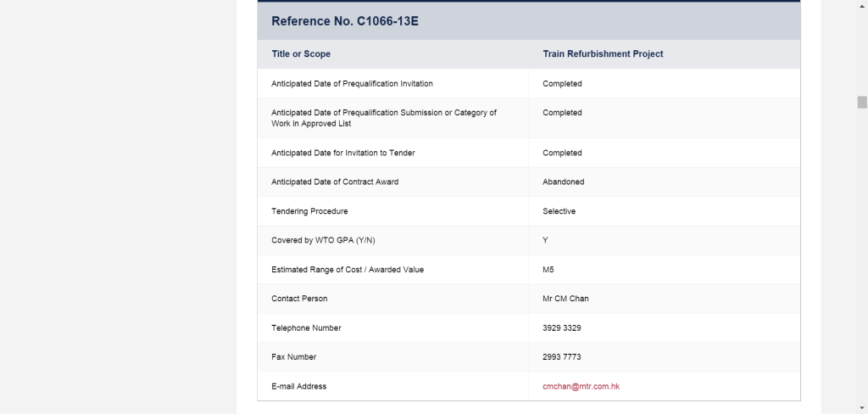Click the scrollbar down arrow
Image resolution: width=868 pixels, height=414 pixels.
[862, 410]
